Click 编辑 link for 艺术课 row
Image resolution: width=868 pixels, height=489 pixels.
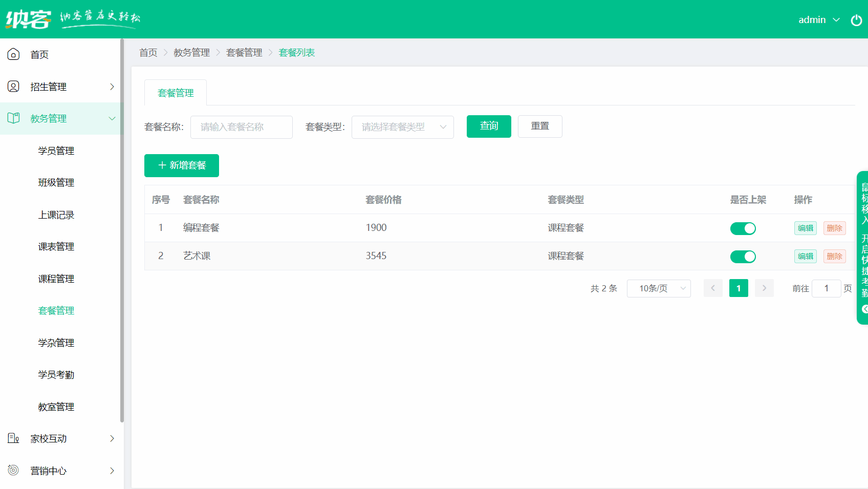805,256
